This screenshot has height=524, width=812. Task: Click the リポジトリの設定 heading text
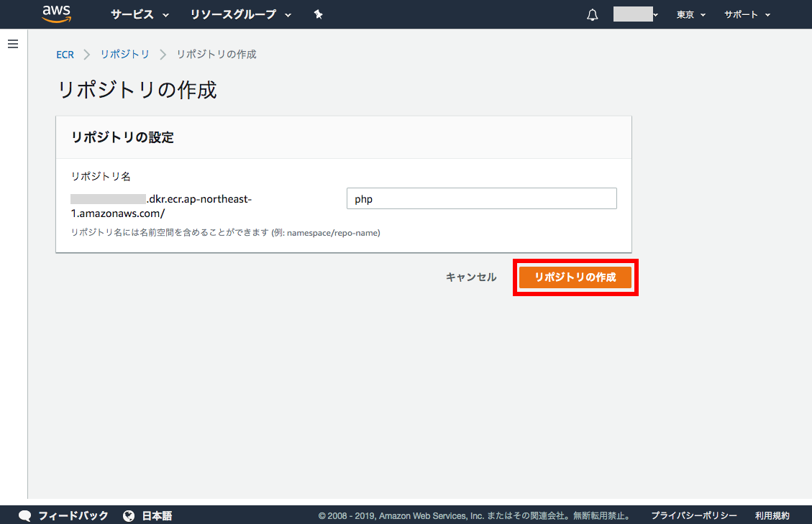(x=122, y=137)
